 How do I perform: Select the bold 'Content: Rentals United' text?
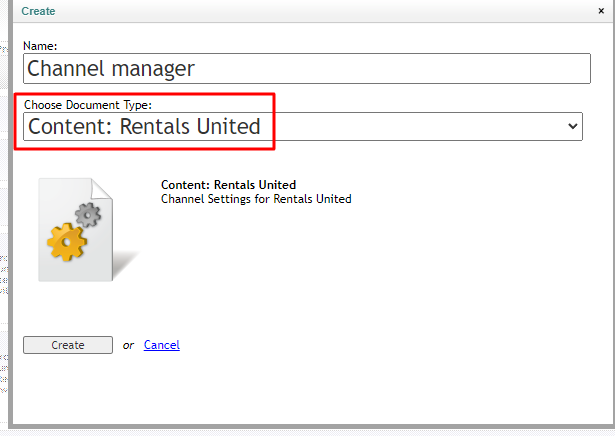point(228,185)
